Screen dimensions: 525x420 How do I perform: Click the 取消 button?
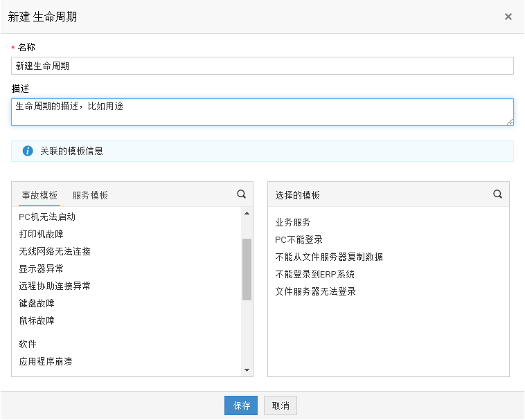[x=281, y=405]
